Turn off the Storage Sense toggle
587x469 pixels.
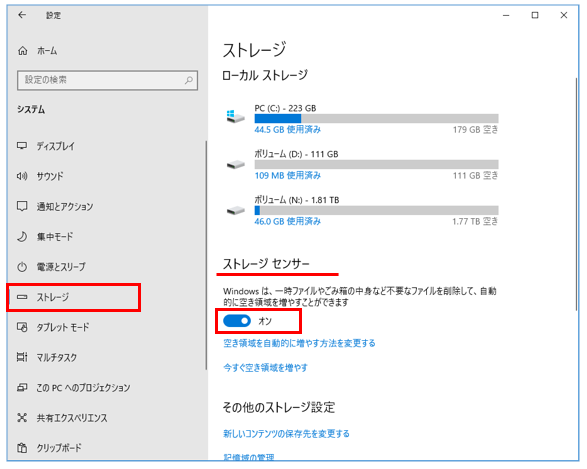pos(237,321)
